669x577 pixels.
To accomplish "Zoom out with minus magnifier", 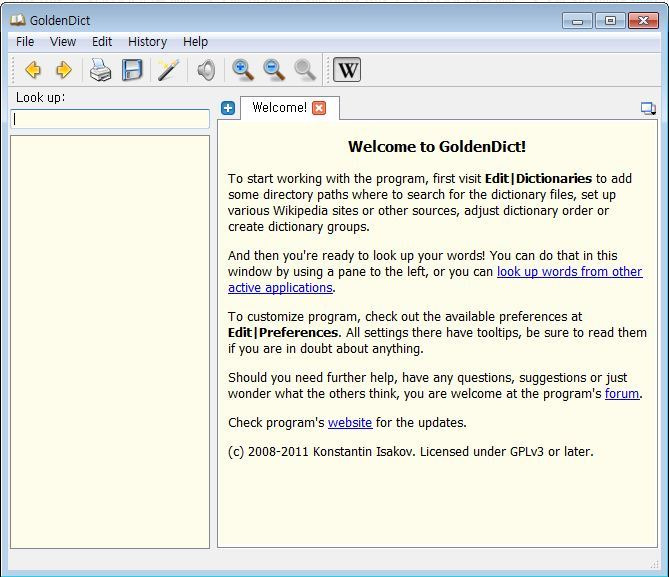I will pos(274,70).
